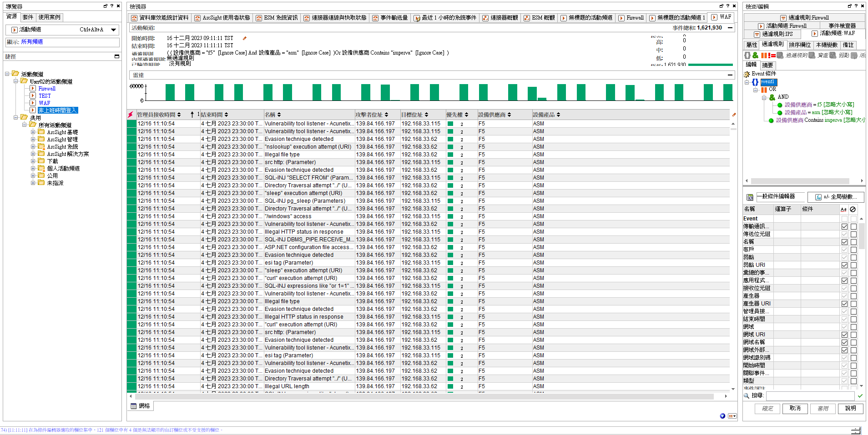868x435 pixels.
Task: Click the grid options icon beside the globe
Action: tap(732, 416)
